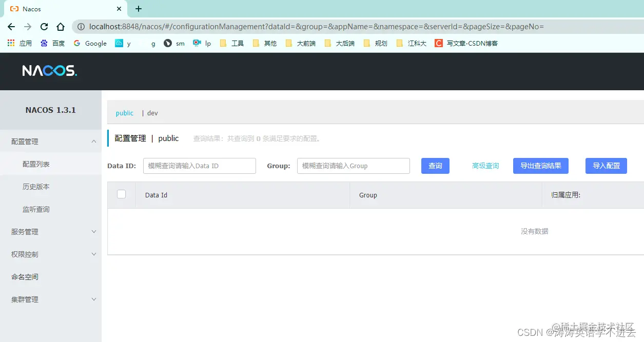
Task: Click the browser home icon
Action: (60, 26)
